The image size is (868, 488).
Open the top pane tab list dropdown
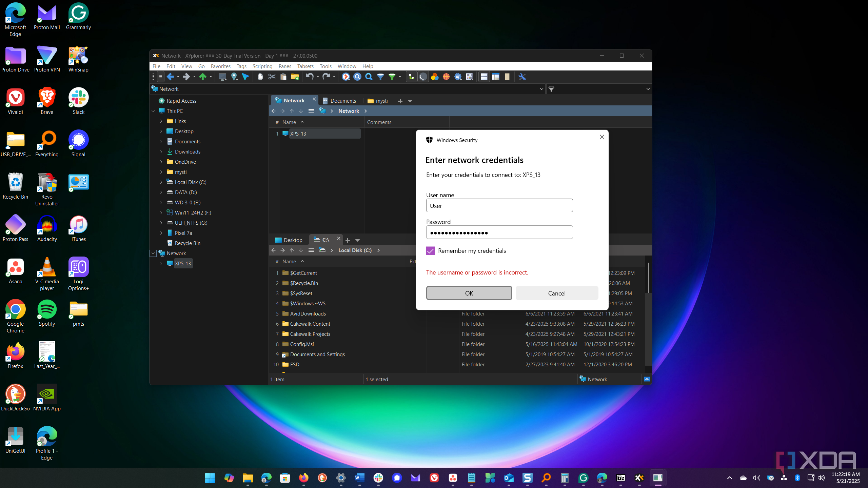pos(410,101)
